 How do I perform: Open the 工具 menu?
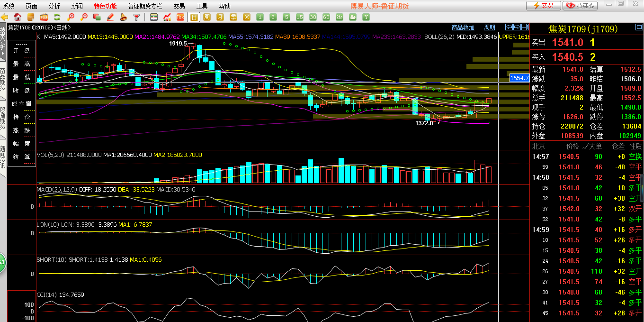click(x=202, y=6)
